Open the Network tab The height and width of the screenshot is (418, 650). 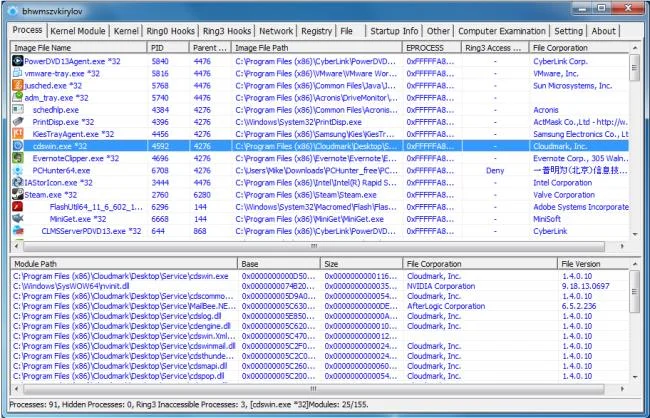[276, 31]
